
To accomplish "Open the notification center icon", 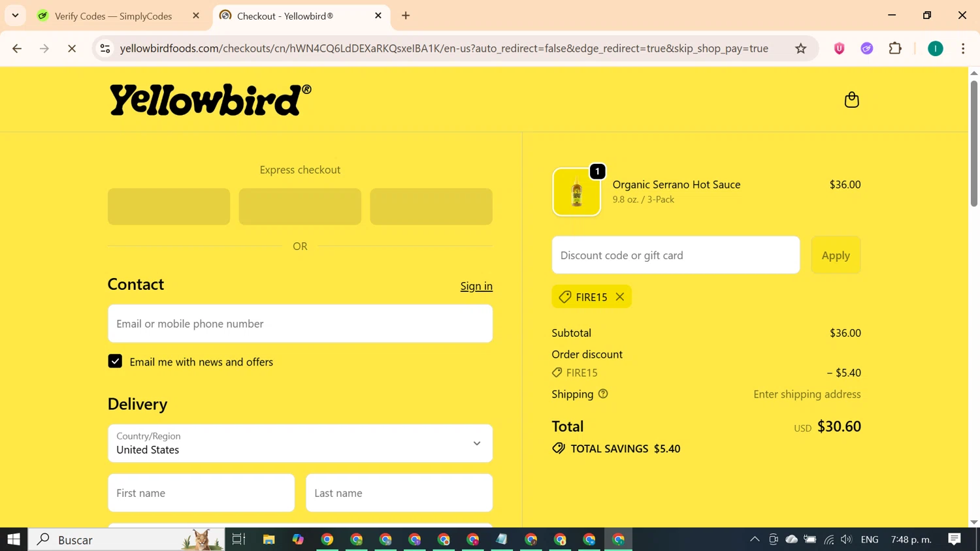I will click(x=955, y=539).
